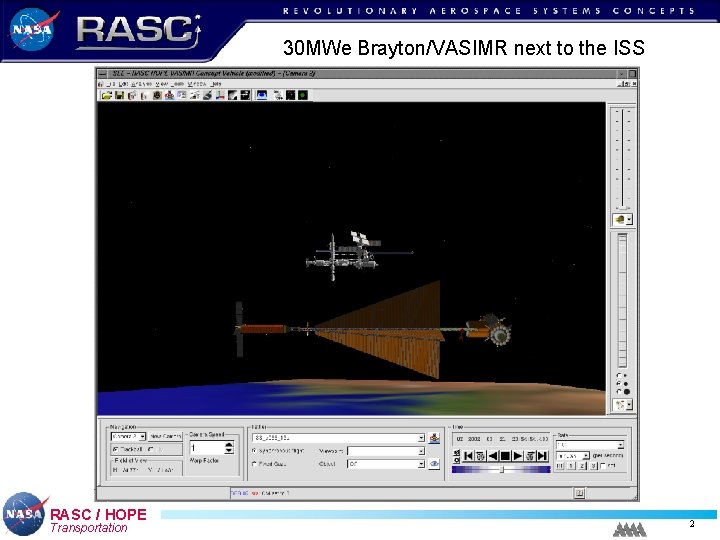
Task: Increase the Camera Speed warp factor
Action: [229, 444]
